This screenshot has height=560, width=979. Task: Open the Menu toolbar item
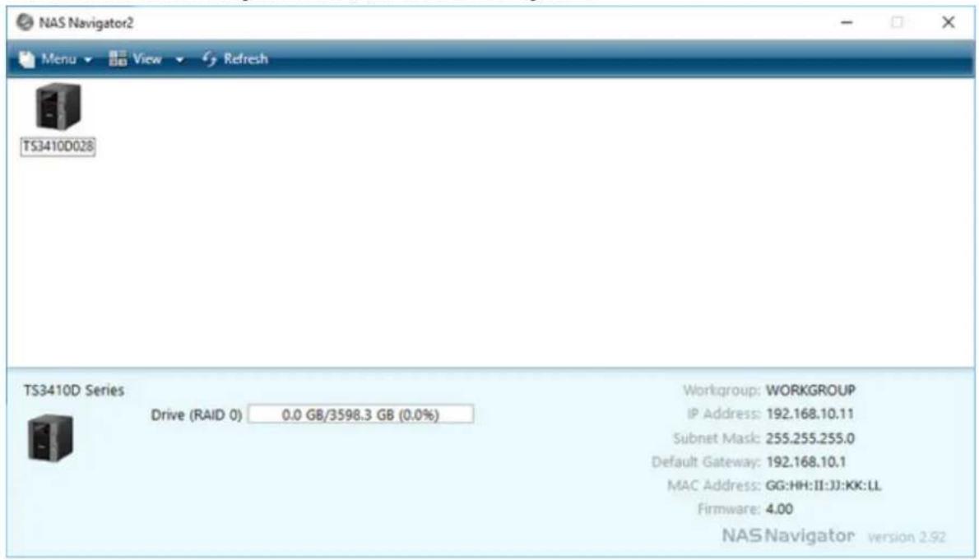coord(55,58)
